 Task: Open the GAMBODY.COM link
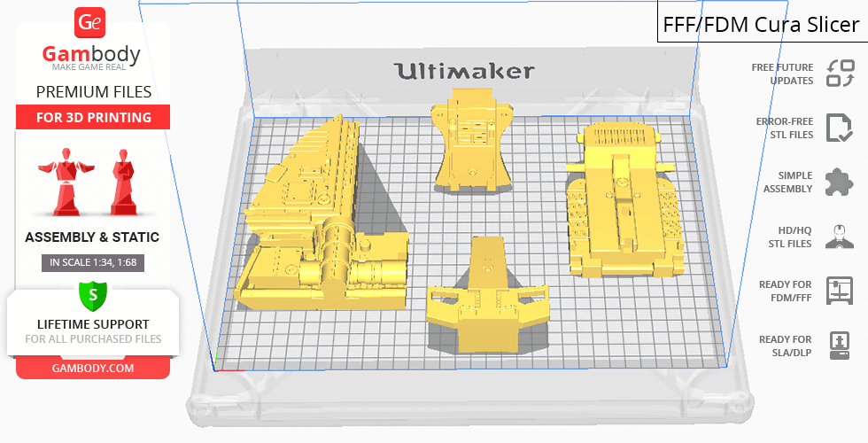point(93,368)
